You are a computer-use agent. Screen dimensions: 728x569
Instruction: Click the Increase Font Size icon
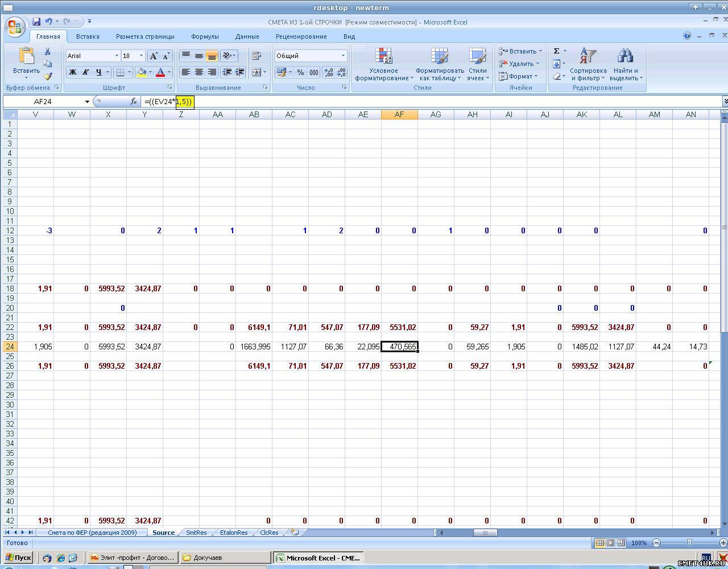(x=154, y=56)
